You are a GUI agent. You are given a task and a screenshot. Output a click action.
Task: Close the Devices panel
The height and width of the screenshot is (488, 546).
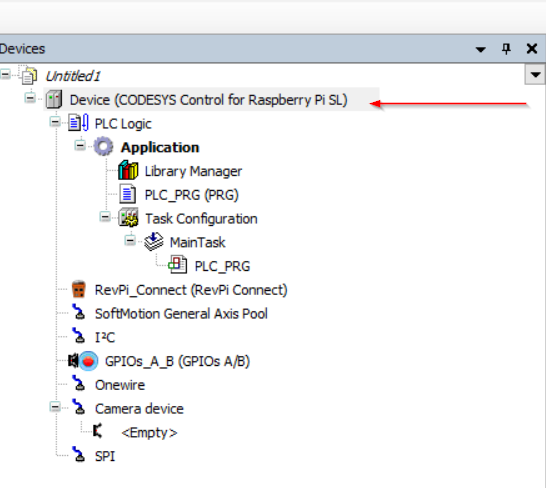[532, 49]
